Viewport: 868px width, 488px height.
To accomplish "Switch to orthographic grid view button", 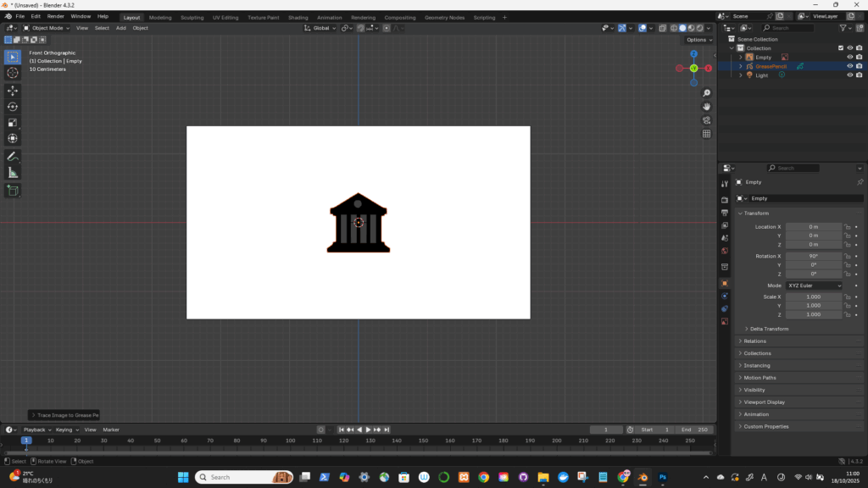I will click(706, 134).
